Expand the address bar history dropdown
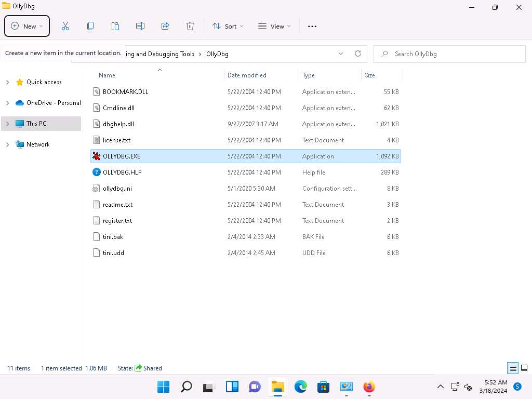The height and width of the screenshot is (399, 532). [341, 54]
